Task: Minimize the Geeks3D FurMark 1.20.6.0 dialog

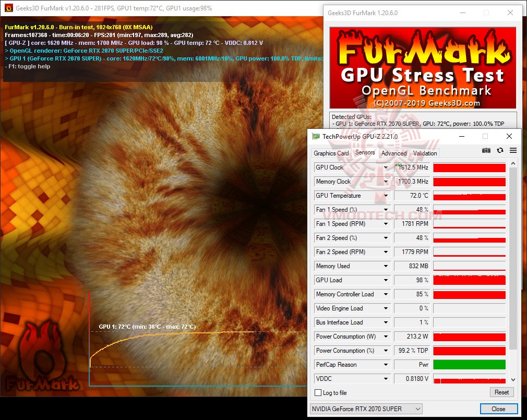Action: [x=463, y=13]
